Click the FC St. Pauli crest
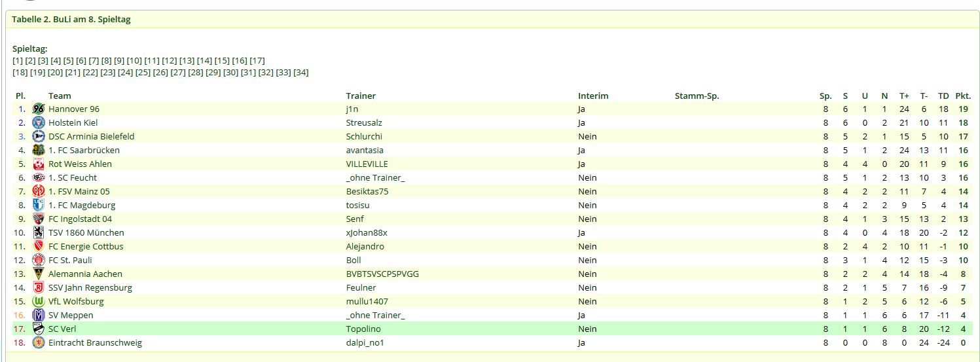 tap(39, 260)
